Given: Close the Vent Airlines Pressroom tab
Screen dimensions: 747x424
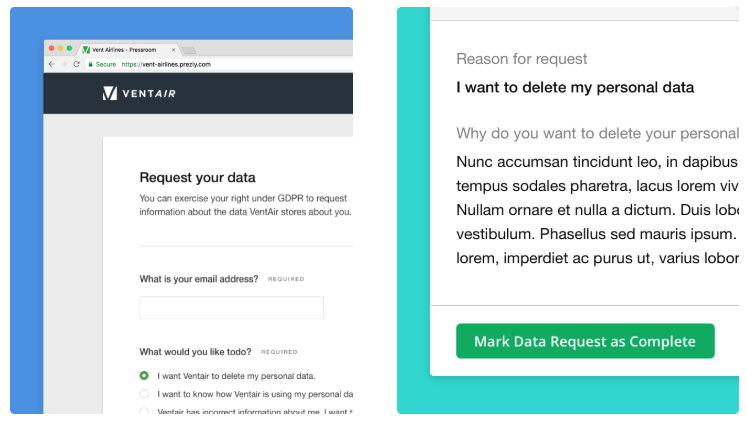Looking at the screenshot, I should click(173, 50).
